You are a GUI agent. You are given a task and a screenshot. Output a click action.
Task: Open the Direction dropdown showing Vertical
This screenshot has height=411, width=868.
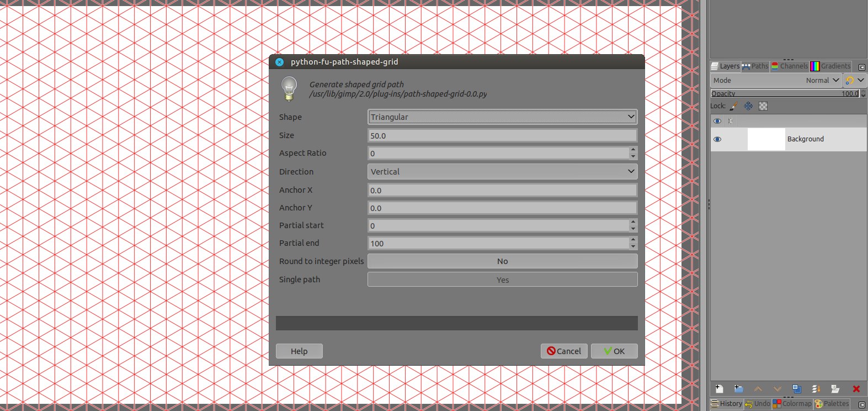click(x=503, y=172)
